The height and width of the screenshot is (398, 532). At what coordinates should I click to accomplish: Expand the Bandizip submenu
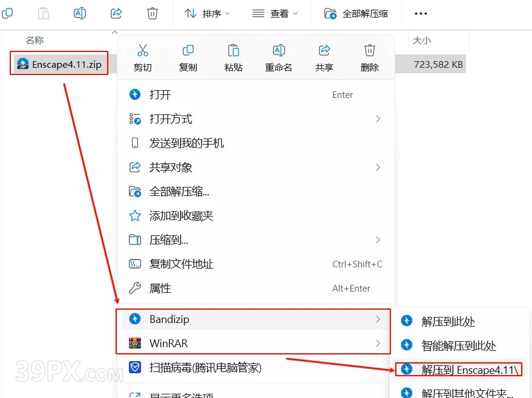[x=255, y=319]
